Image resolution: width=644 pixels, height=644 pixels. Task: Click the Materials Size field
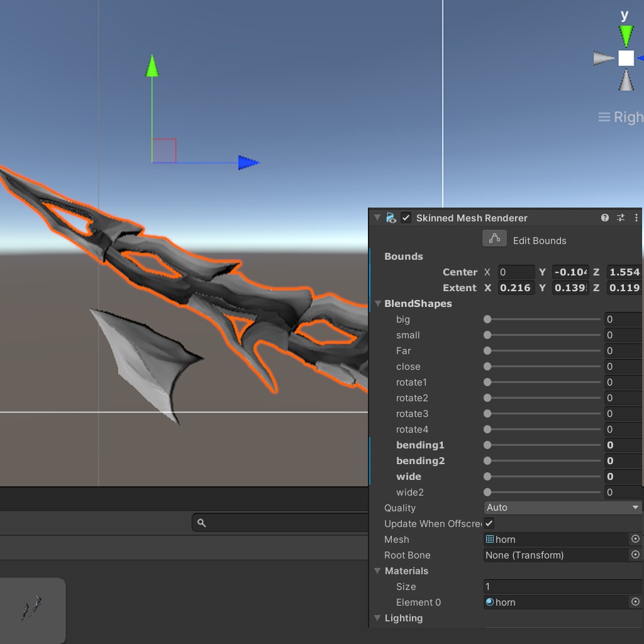click(x=563, y=586)
